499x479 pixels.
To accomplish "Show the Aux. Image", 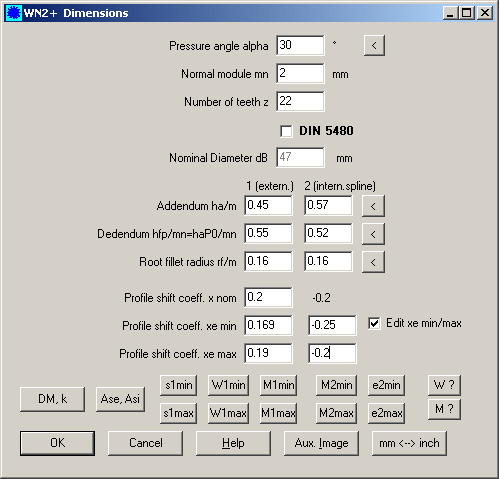I will pyautogui.click(x=321, y=443).
